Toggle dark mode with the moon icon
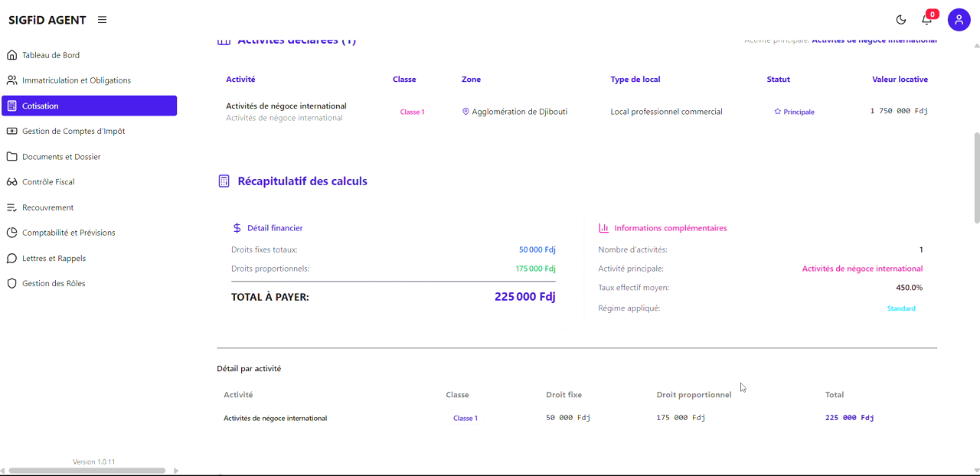Screen dimensions: 980x476 coord(901,19)
